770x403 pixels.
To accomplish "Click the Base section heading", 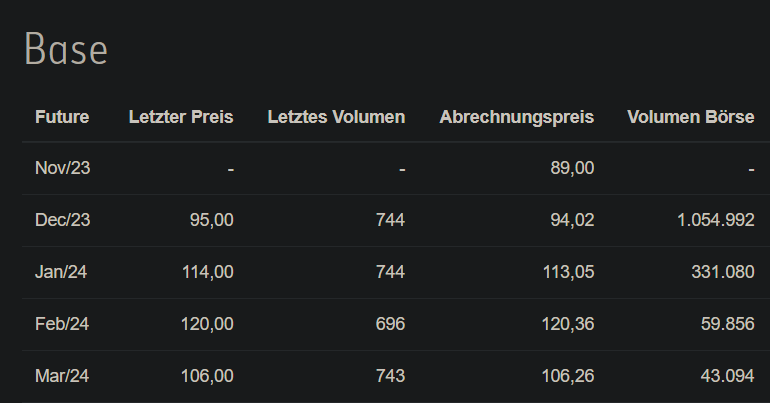I will click(66, 49).
